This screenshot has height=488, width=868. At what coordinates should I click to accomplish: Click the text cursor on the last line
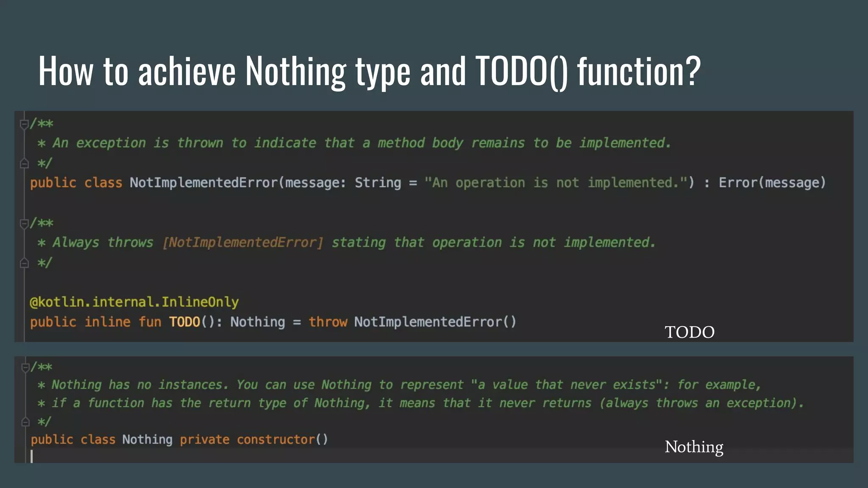pyautogui.click(x=32, y=456)
